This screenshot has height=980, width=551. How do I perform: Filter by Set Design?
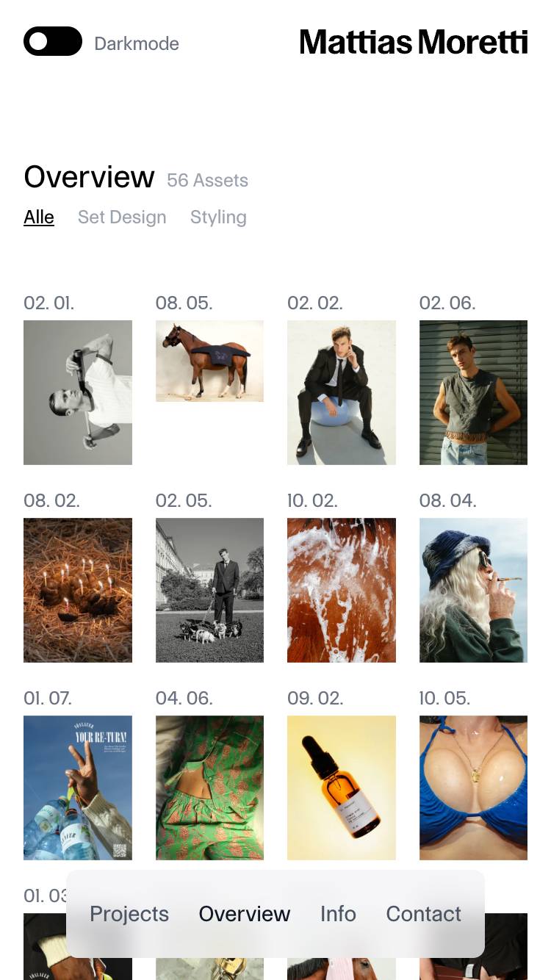click(122, 217)
